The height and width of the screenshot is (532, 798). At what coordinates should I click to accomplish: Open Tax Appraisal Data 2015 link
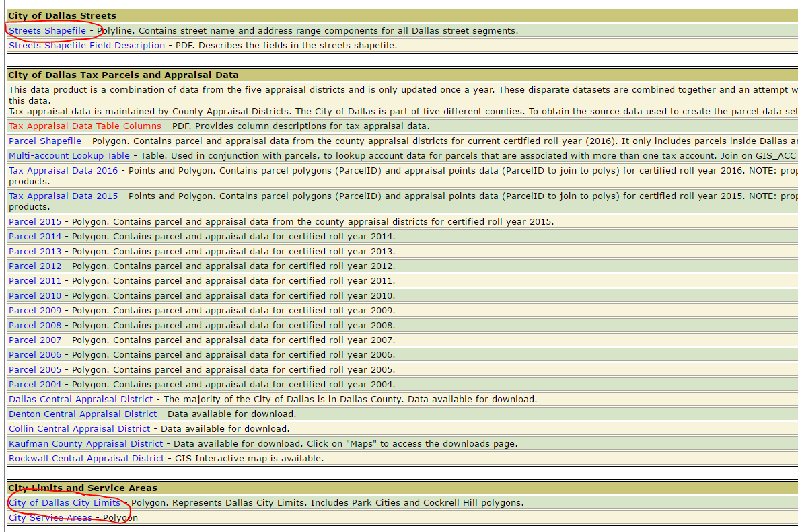[63, 196]
